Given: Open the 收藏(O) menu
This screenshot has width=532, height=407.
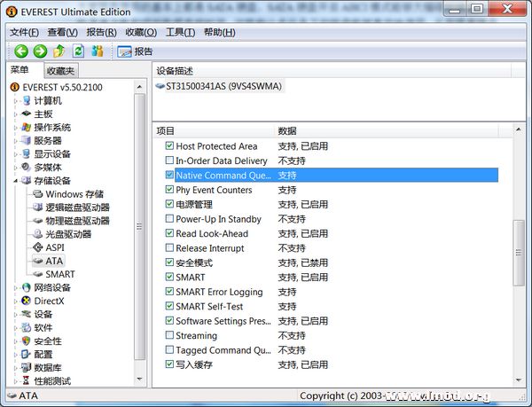Looking at the screenshot, I should click(141, 33).
